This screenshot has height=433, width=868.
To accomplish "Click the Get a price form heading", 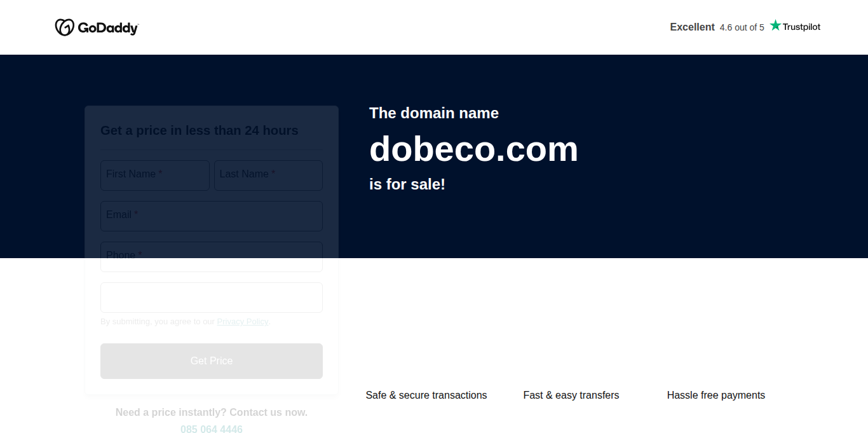I will point(199,130).
